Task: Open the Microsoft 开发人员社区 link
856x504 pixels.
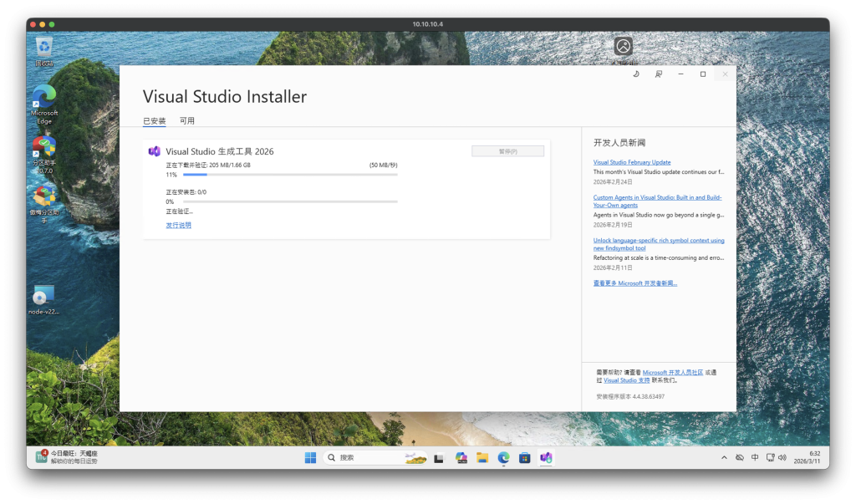Action: pyautogui.click(x=672, y=372)
